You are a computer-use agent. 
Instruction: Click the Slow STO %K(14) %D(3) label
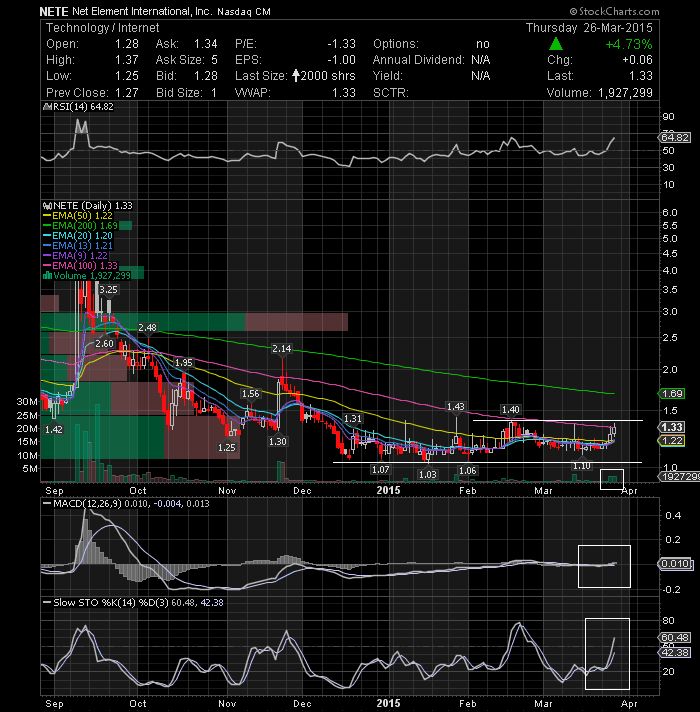[x=111, y=603]
